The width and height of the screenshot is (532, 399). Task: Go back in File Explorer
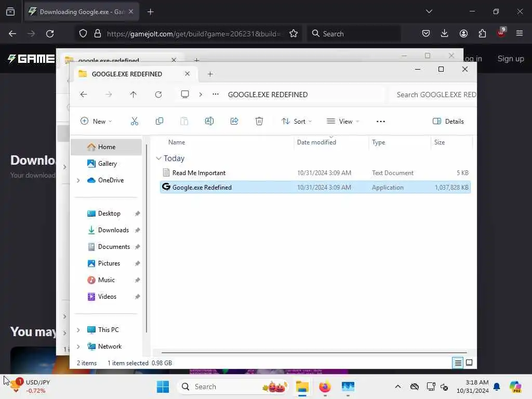84,95
